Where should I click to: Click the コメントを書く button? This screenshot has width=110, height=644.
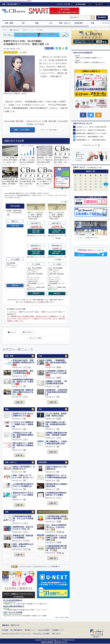tap(36, 338)
